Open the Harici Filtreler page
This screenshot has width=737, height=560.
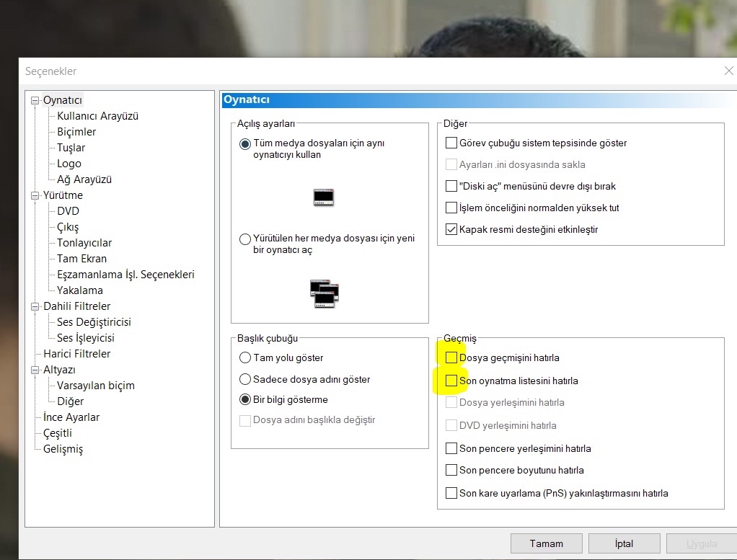coord(77,354)
